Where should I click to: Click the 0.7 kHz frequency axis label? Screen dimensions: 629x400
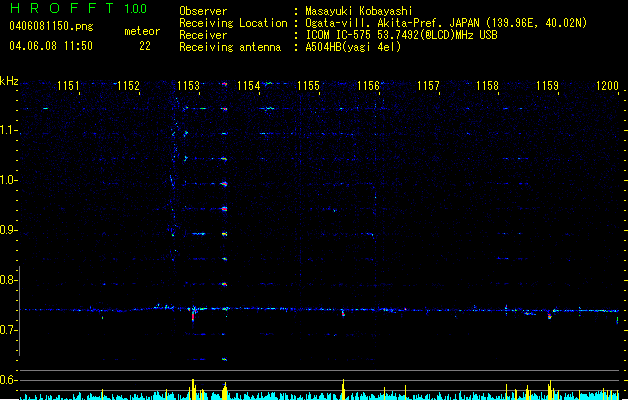point(7,330)
